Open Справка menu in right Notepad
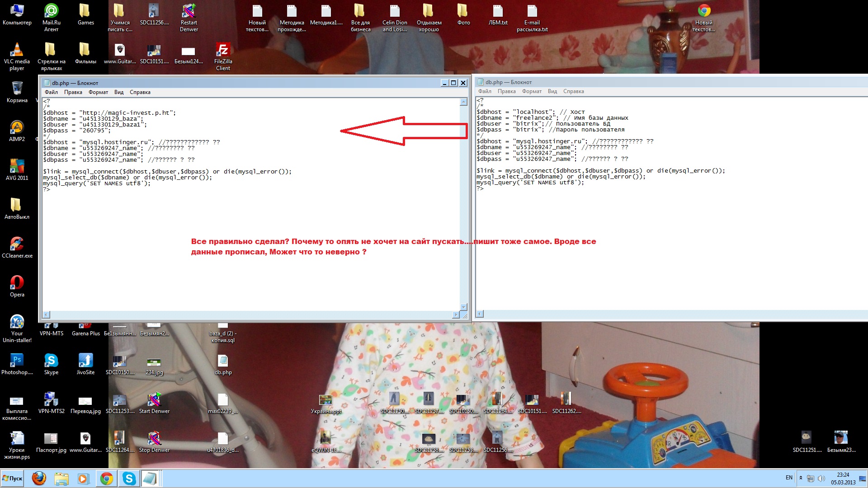868x488 pixels. tap(573, 91)
